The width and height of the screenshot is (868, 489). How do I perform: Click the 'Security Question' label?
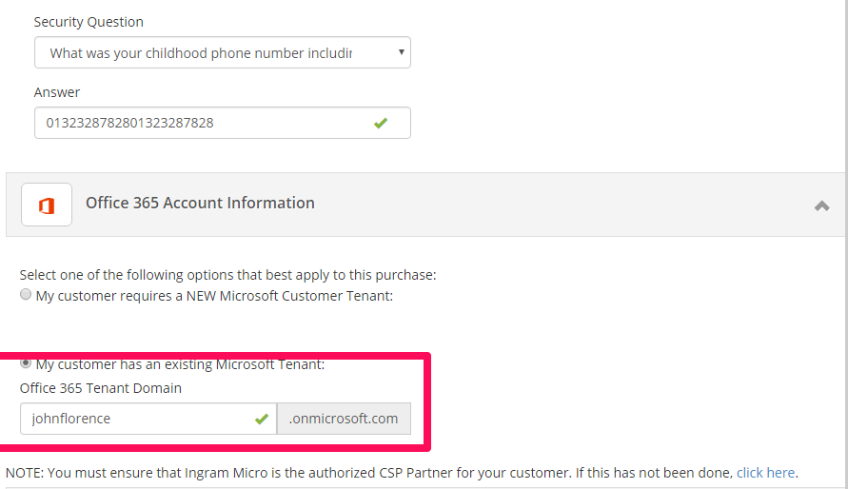89,22
